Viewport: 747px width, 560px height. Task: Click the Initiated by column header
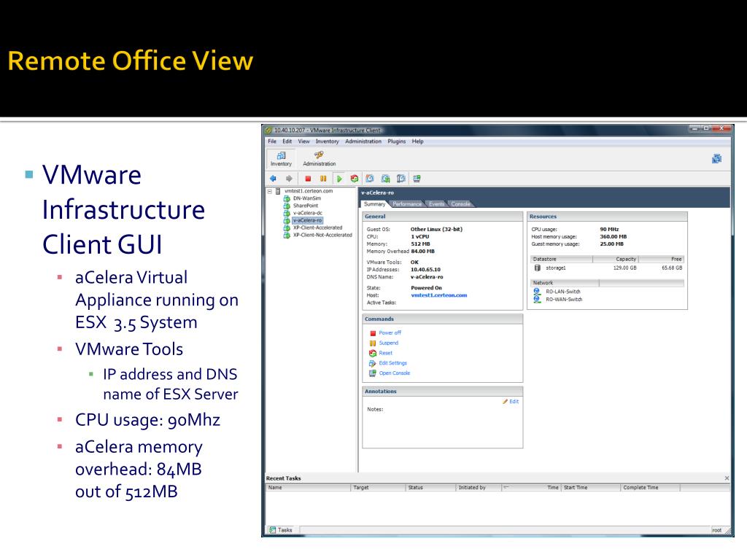click(x=479, y=488)
